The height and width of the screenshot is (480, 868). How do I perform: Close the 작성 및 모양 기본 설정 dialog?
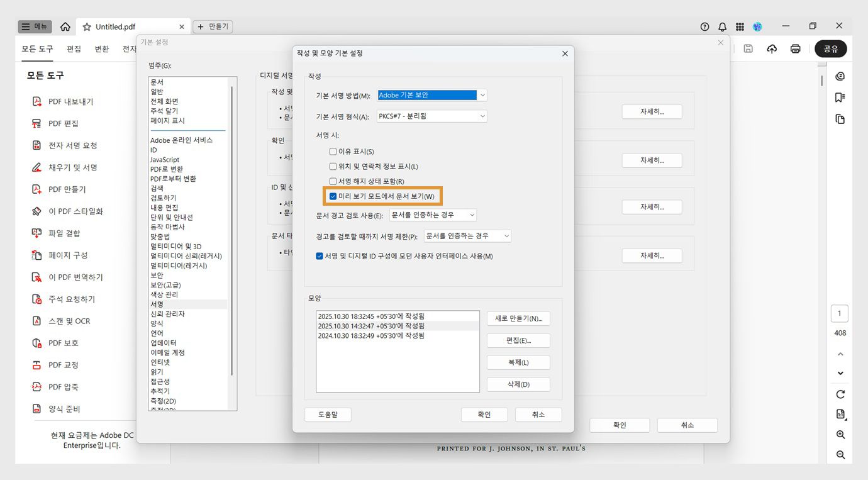point(565,53)
